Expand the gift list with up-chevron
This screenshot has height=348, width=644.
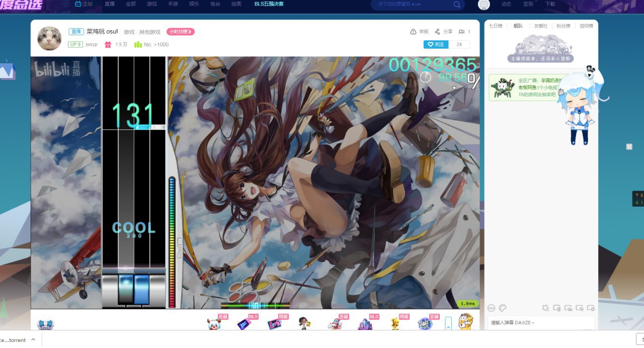click(448, 325)
